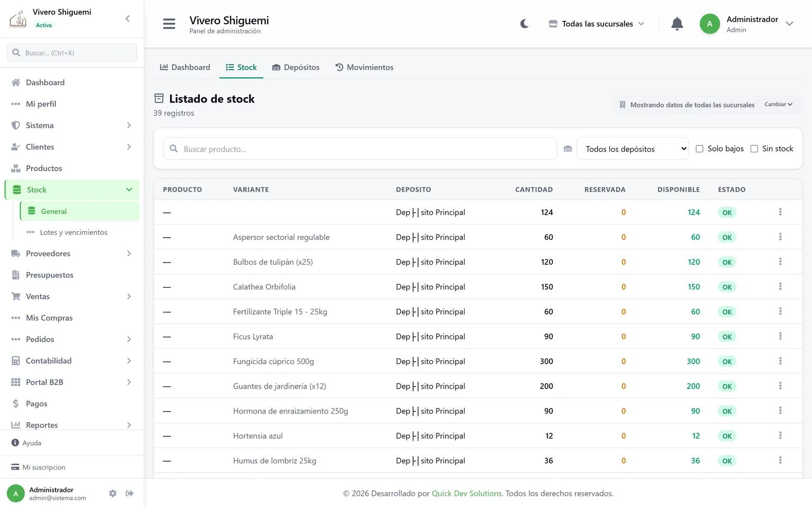Visit Quick Dev Solutions link

tap(466, 493)
